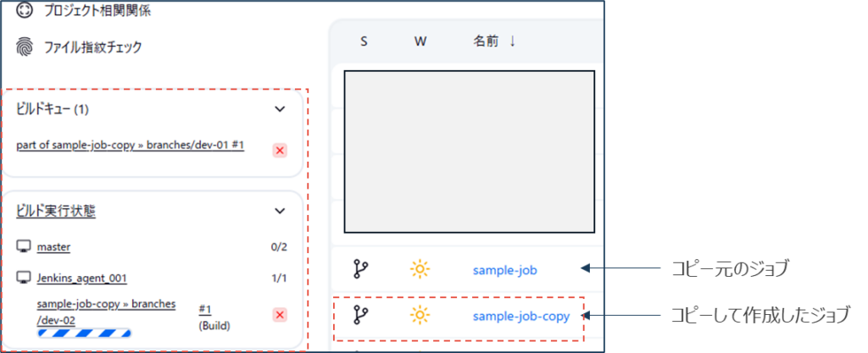Click the sample-job-copy branch status icon
Image resolution: width=868 pixels, height=353 pixels.
361,316
